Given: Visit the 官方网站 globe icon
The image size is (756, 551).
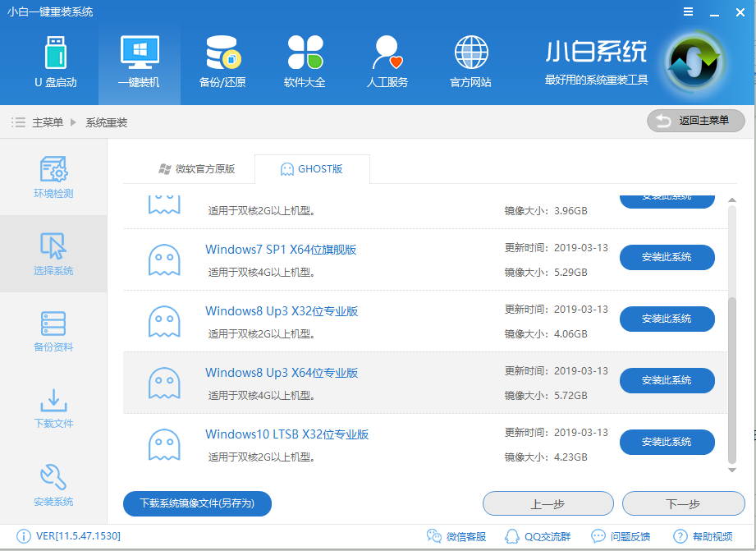Looking at the screenshot, I should click(x=471, y=62).
